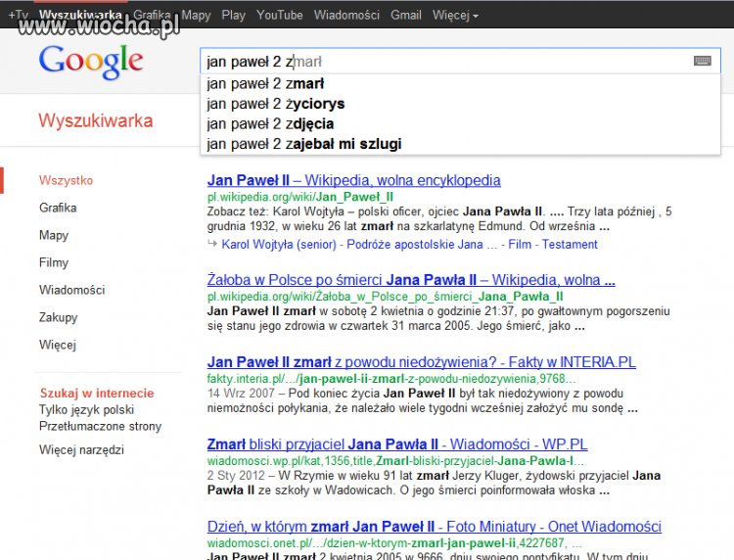Open Podróże apostolskie Jana sublink
The height and width of the screenshot is (560, 734).
point(415,245)
